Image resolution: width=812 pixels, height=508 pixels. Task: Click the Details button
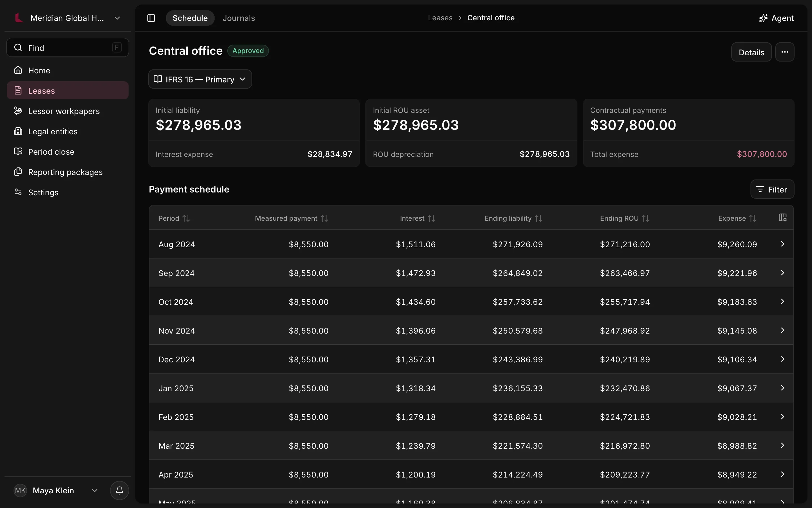(x=751, y=52)
